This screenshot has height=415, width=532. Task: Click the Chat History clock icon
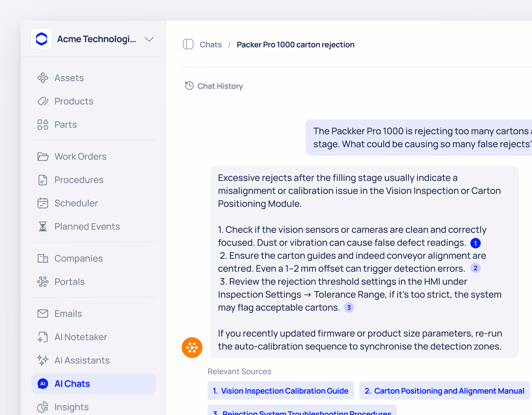pyautogui.click(x=189, y=86)
